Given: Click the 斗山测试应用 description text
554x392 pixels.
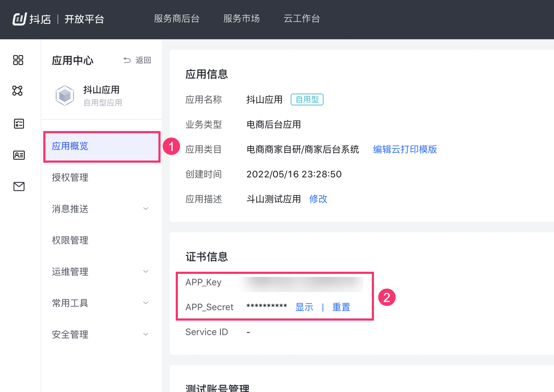Looking at the screenshot, I should click(x=274, y=199).
